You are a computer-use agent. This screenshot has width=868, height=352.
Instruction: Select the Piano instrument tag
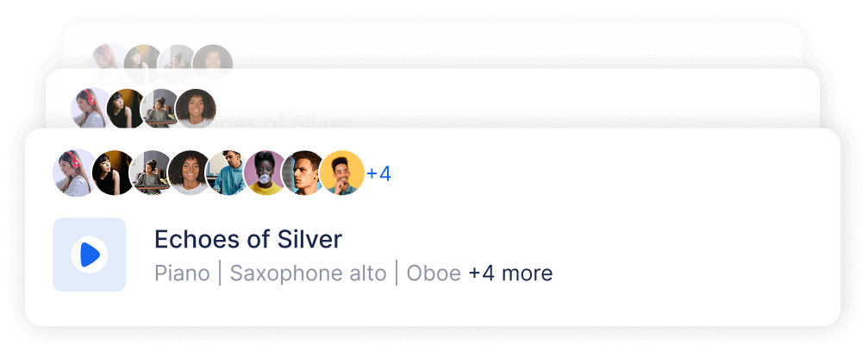tap(182, 273)
